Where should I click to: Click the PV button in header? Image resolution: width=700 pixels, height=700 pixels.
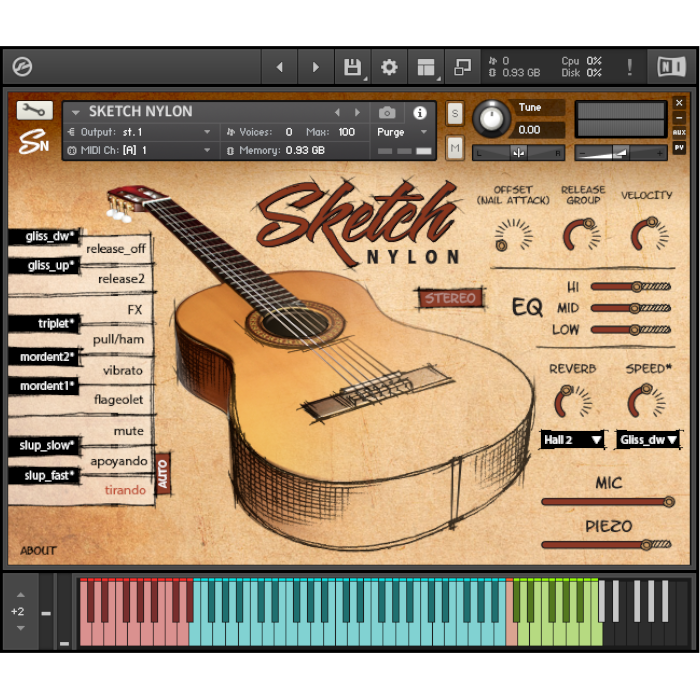679,147
